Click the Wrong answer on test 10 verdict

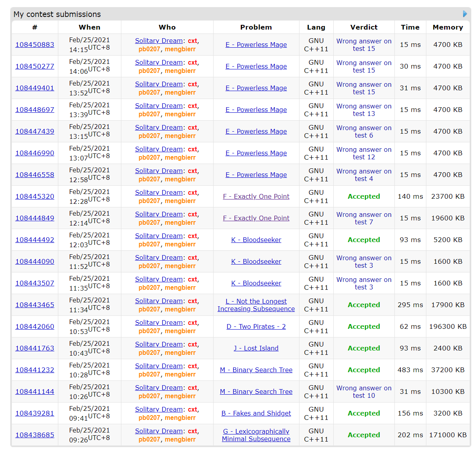[x=364, y=391]
